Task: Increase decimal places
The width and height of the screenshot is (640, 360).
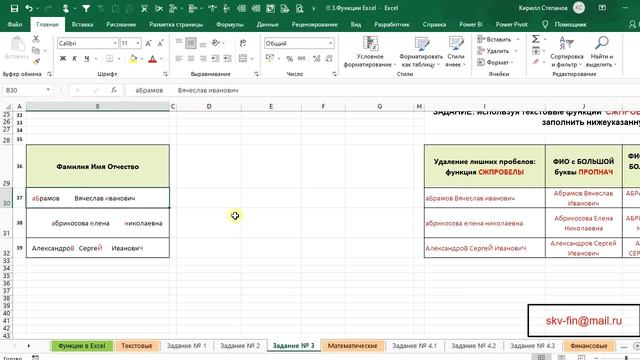Action: coord(316,59)
